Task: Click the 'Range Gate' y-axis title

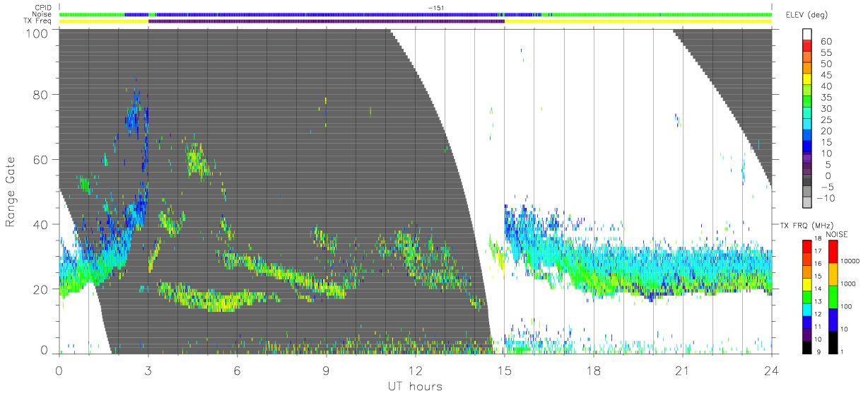Action: click(11, 192)
